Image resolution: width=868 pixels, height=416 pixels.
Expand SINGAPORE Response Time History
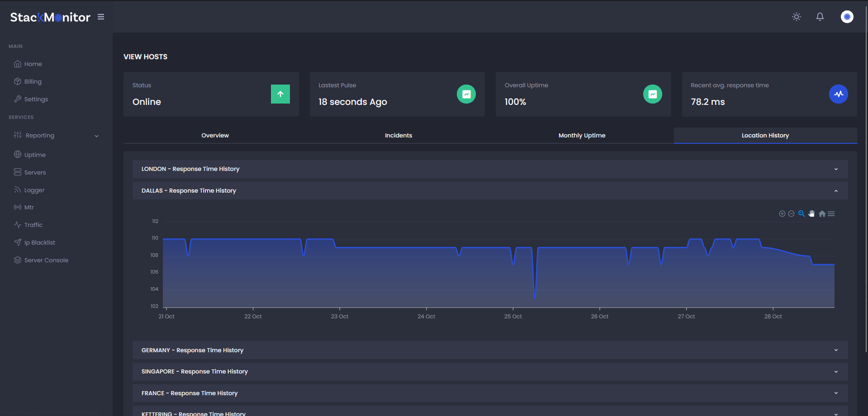[x=490, y=371]
